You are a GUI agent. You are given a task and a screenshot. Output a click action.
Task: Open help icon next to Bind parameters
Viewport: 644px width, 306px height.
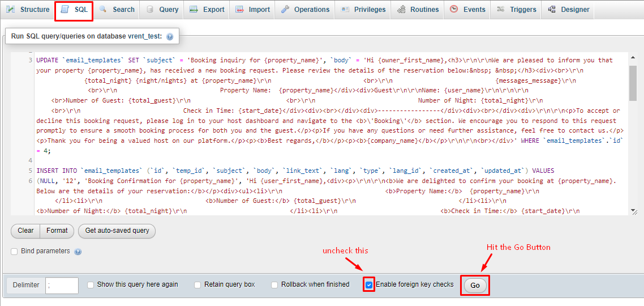(x=78, y=252)
